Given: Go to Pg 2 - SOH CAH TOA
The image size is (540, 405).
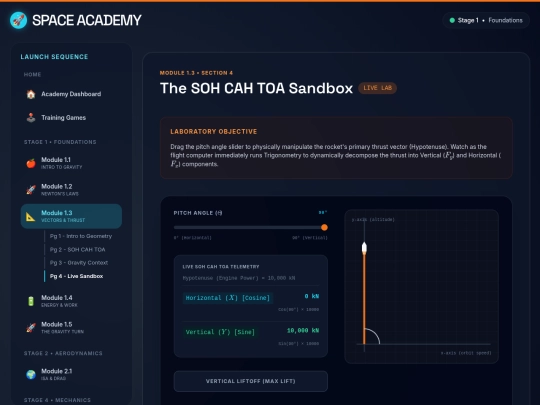Looking at the screenshot, I should tap(77, 249).
